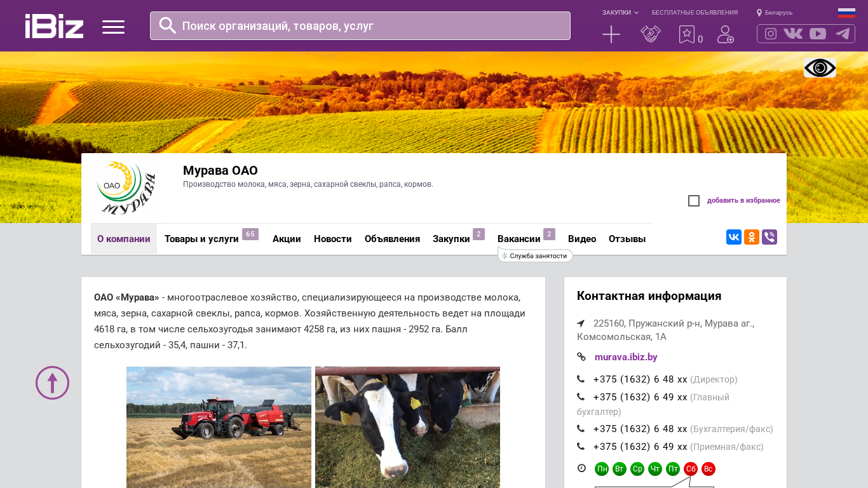Click the badge 65 on Товары и услуги
Viewport: 868px width, 488px height.
click(250, 234)
